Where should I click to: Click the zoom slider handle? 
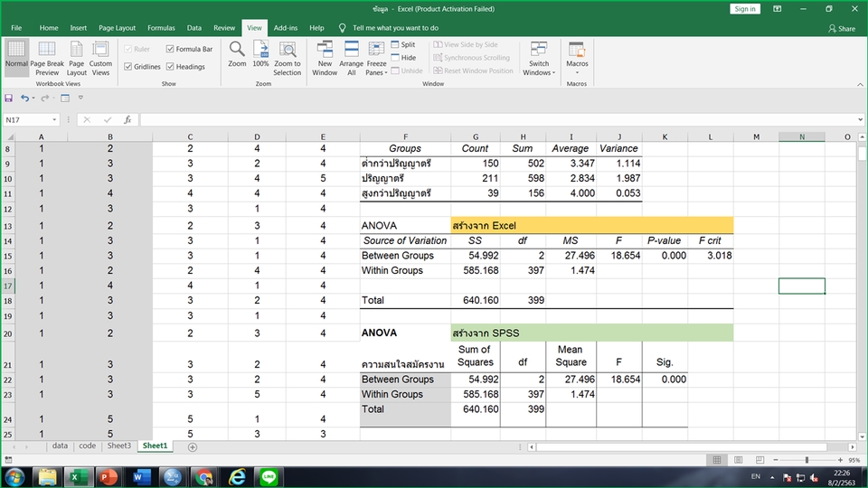coord(807,460)
